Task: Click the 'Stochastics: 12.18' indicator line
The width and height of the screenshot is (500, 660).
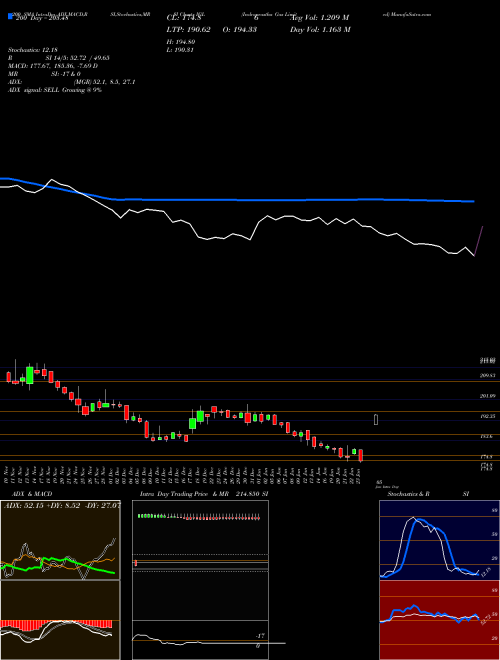Action: pos(32,50)
